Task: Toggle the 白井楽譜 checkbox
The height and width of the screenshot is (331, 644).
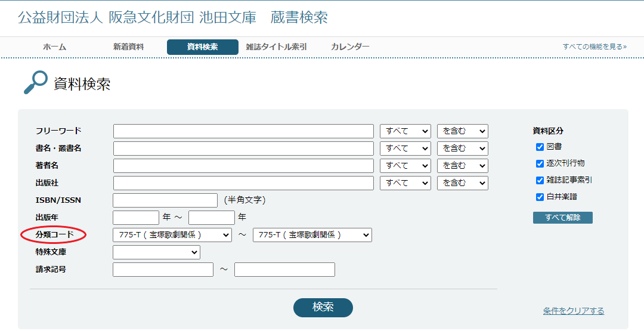Action: click(540, 197)
